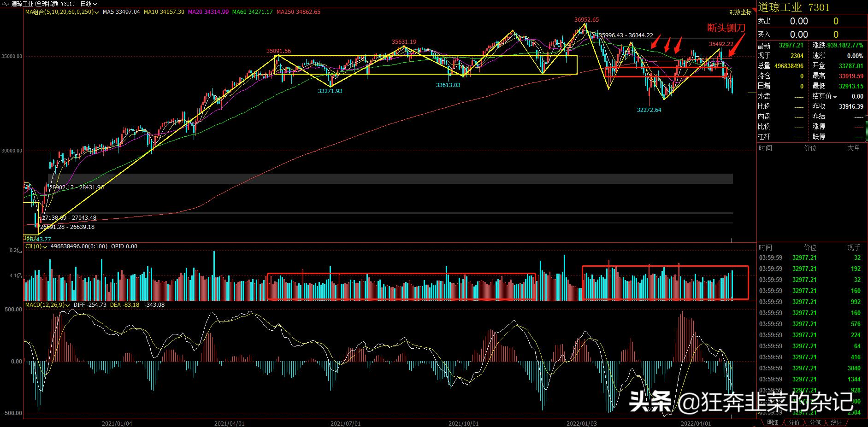Image resolution: width=868 pixels, height=427 pixels.
Task: Click the 昨收 33916.39 value
Action: pyautogui.click(x=850, y=106)
